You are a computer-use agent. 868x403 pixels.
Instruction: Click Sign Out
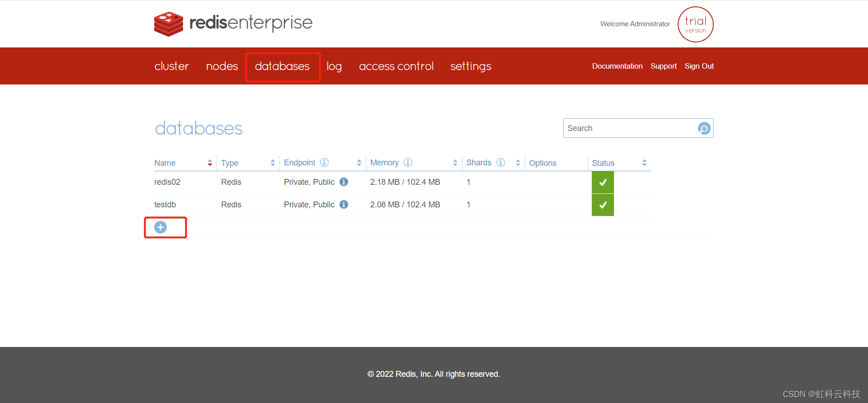coord(699,66)
